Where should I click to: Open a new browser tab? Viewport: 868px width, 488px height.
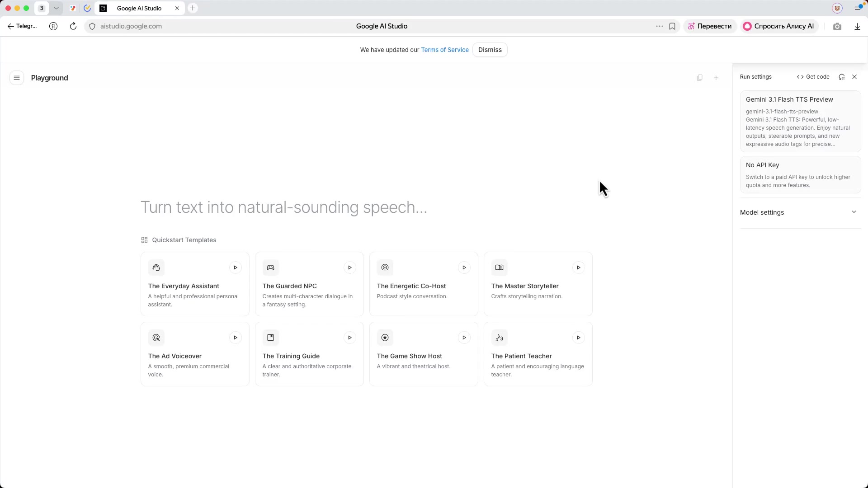pyautogui.click(x=193, y=8)
